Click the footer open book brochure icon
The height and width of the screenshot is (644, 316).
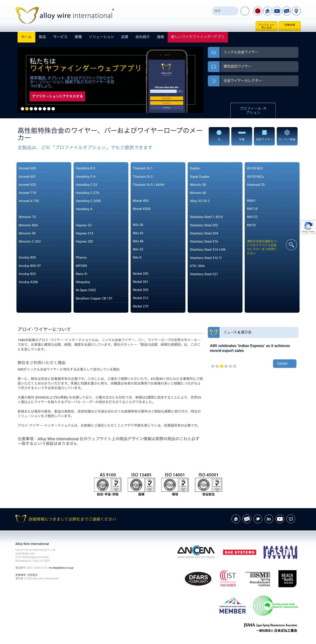(x=291, y=519)
